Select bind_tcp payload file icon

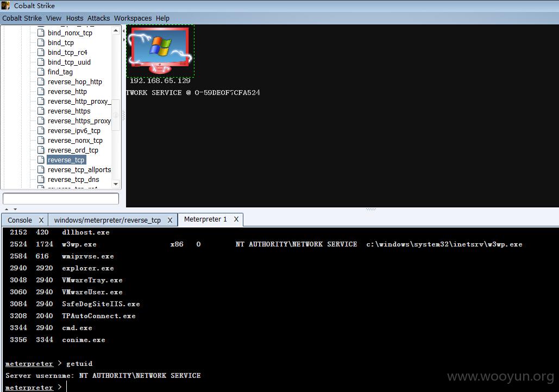[x=41, y=42]
